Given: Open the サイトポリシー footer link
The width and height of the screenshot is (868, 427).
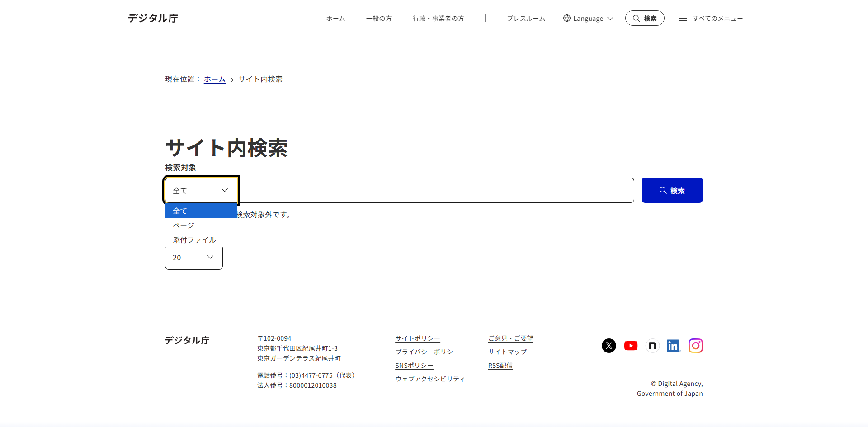Looking at the screenshot, I should point(418,338).
